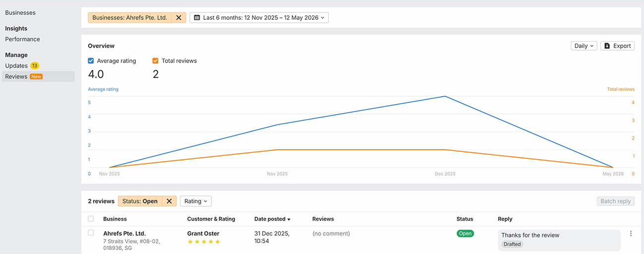Open Performance in sidebar
The image size is (644, 254).
[x=22, y=39]
